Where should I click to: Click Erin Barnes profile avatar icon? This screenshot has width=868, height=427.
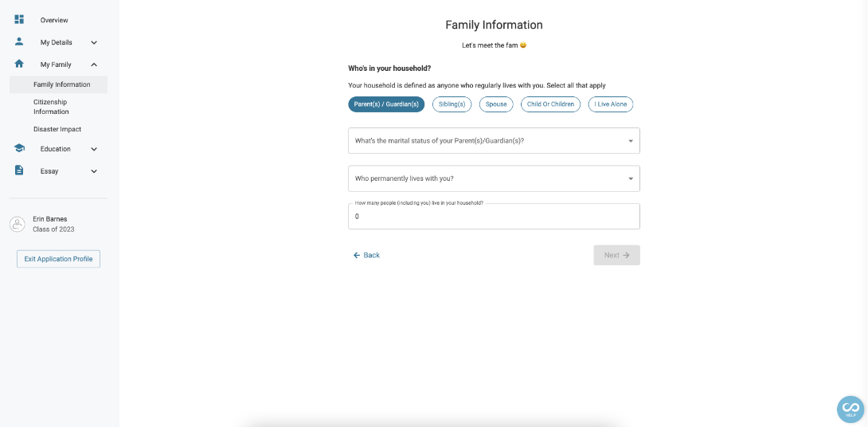click(x=18, y=225)
